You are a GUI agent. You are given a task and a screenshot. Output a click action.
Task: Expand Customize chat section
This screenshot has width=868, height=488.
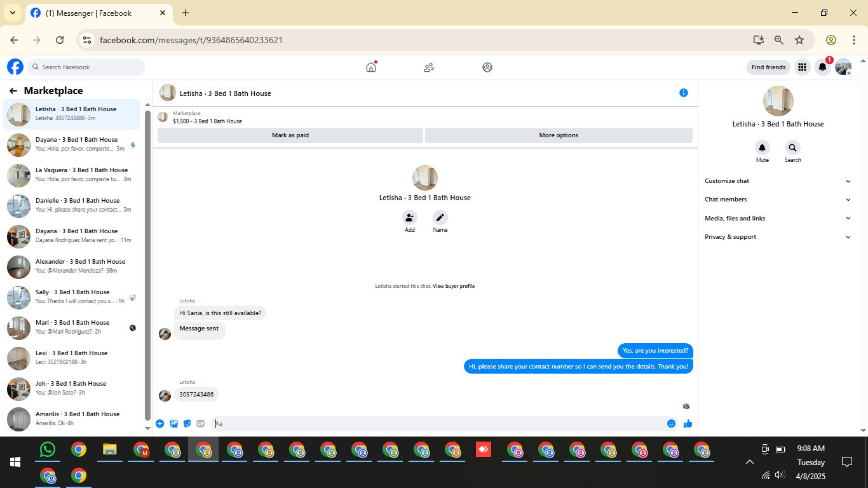coord(777,181)
